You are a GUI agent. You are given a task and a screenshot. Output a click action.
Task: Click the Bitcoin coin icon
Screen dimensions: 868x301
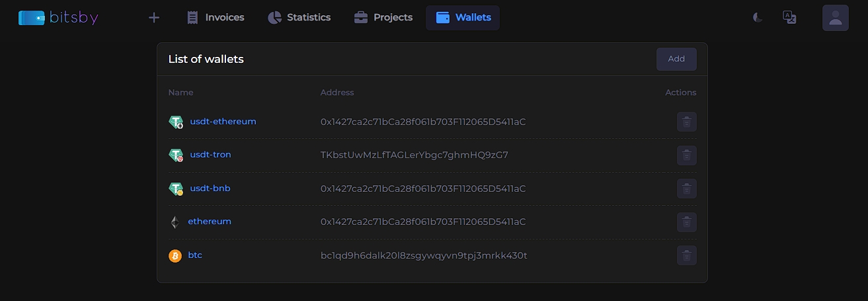click(x=175, y=256)
